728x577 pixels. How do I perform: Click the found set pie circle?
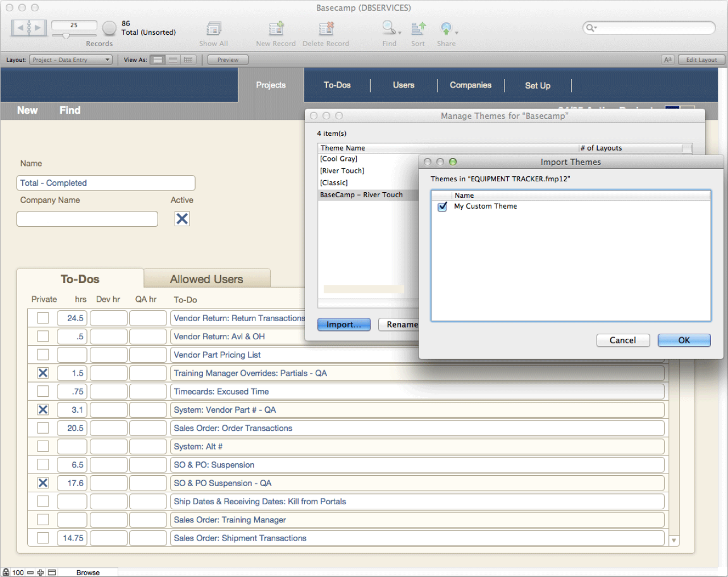(109, 28)
